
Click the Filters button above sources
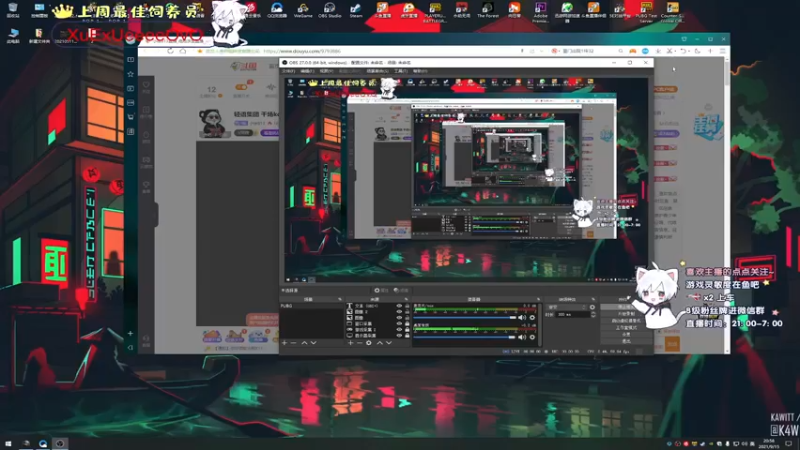[x=402, y=290]
